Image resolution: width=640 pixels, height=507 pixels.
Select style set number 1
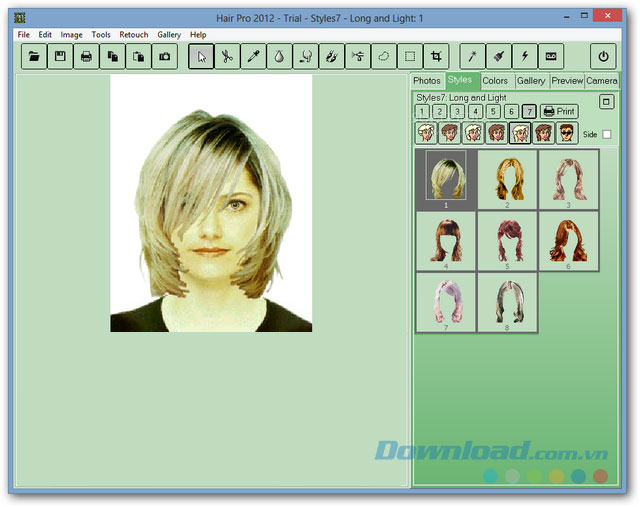tap(422, 111)
